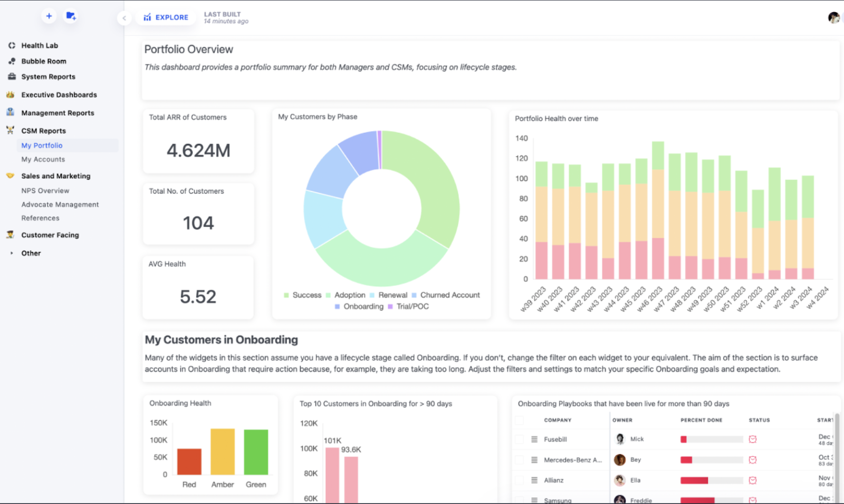Click the Total customers value 104
844x504 pixels.
(198, 223)
